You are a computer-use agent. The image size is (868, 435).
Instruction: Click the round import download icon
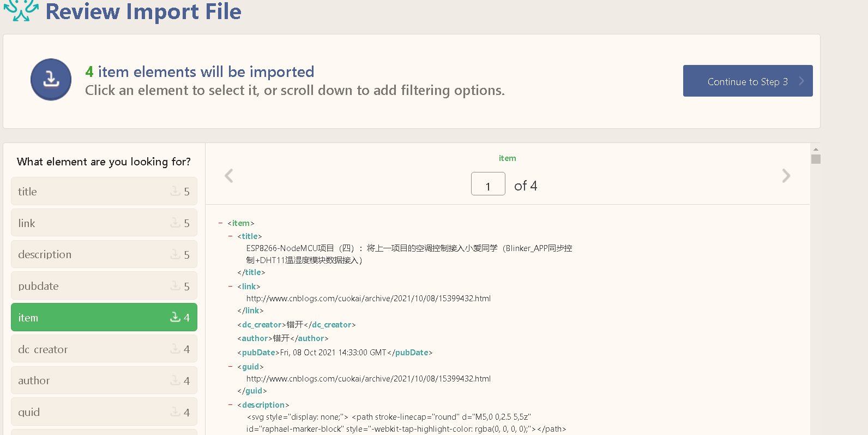click(x=51, y=80)
